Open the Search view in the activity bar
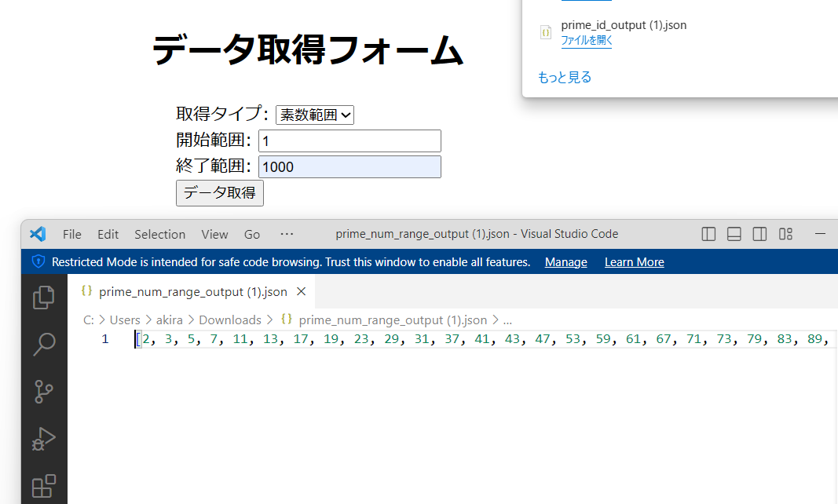Viewport: 838px width, 504px height. pos(44,344)
